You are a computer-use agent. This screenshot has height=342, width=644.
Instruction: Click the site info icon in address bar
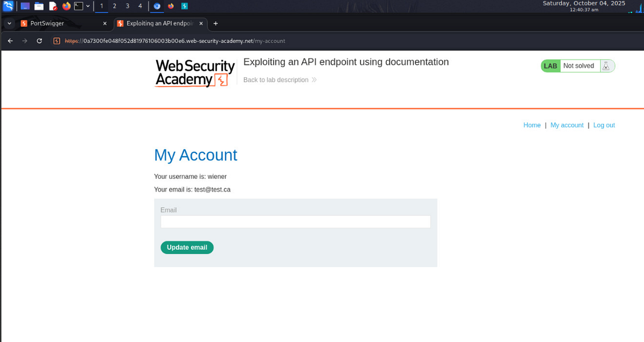click(x=57, y=41)
